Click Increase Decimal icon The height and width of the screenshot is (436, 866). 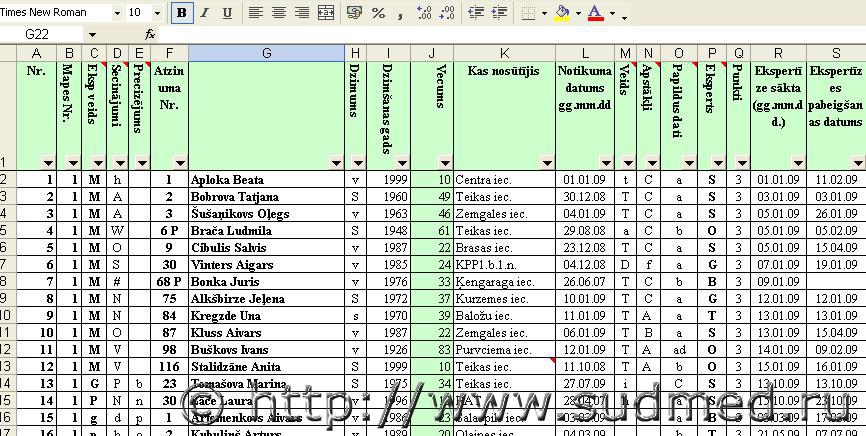(x=424, y=13)
